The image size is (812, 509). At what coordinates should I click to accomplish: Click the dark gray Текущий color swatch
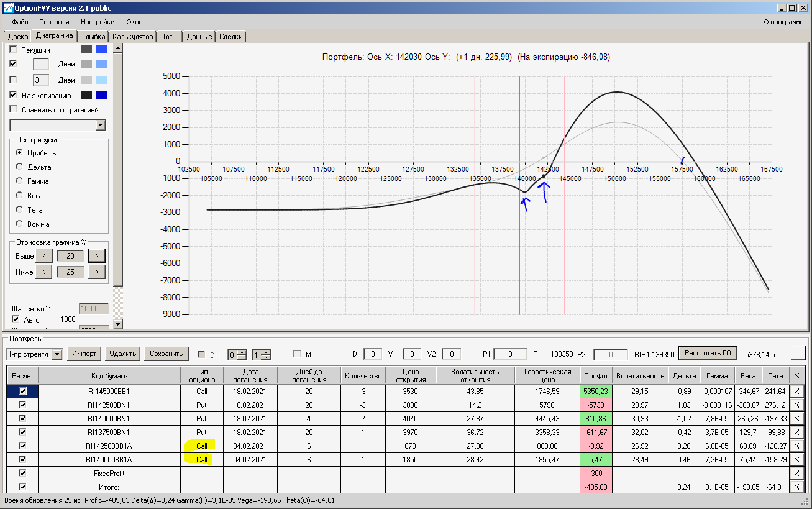86,50
